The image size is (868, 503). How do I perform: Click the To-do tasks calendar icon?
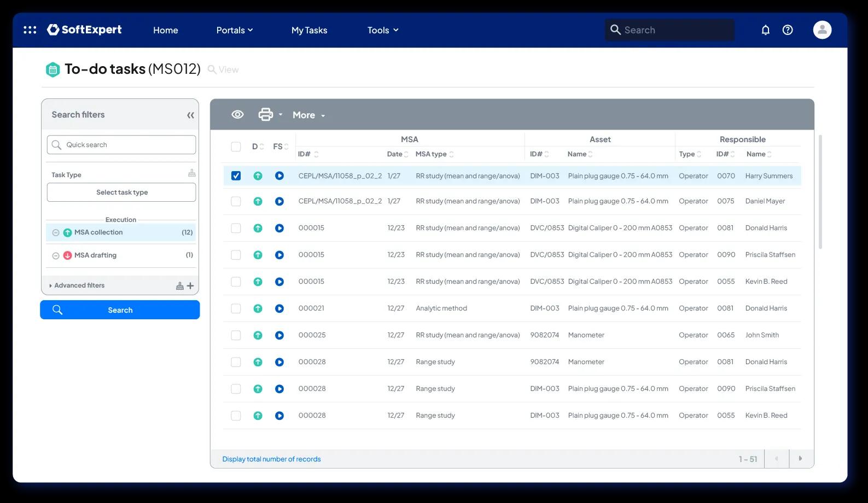coord(53,69)
